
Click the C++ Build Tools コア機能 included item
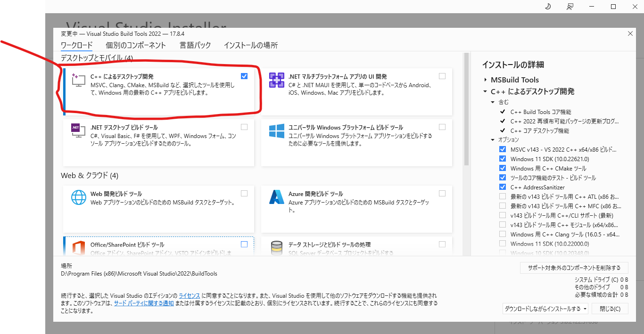541,112
